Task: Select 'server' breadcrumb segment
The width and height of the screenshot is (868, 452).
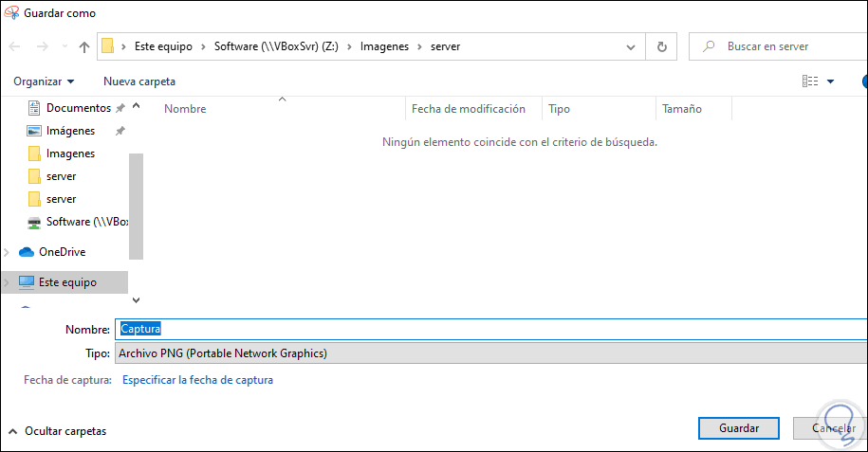Action: coord(445,46)
